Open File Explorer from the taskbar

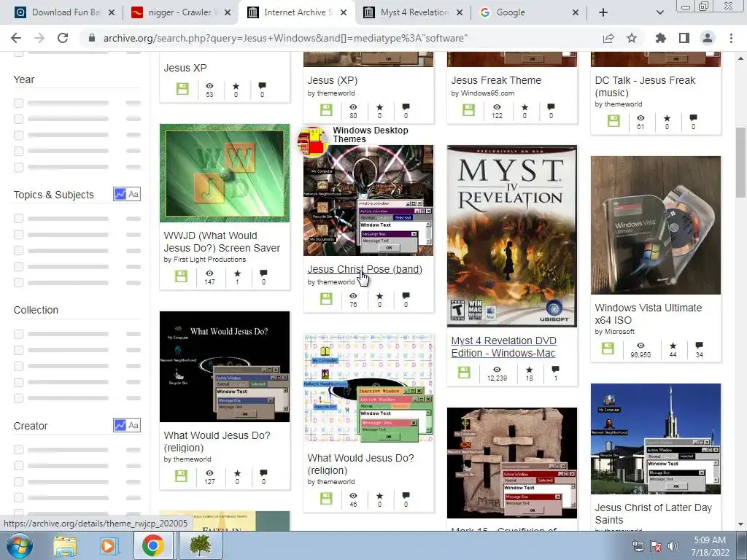(65, 546)
